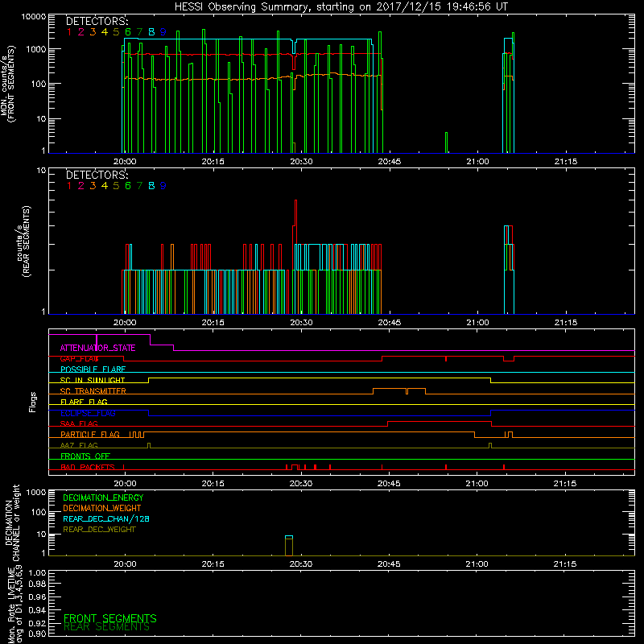Click the POSSIBLE_FLARE flag label
Image resolution: width=644 pixels, height=644 pixels.
tap(93, 369)
